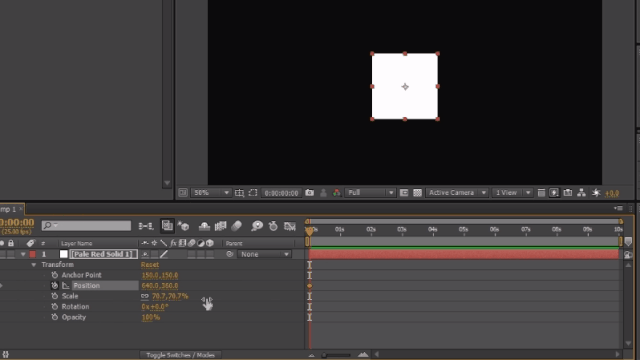The image size is (640, 360).
Task: Toggle Live Update icon in timeline
Action: (167, 225)
